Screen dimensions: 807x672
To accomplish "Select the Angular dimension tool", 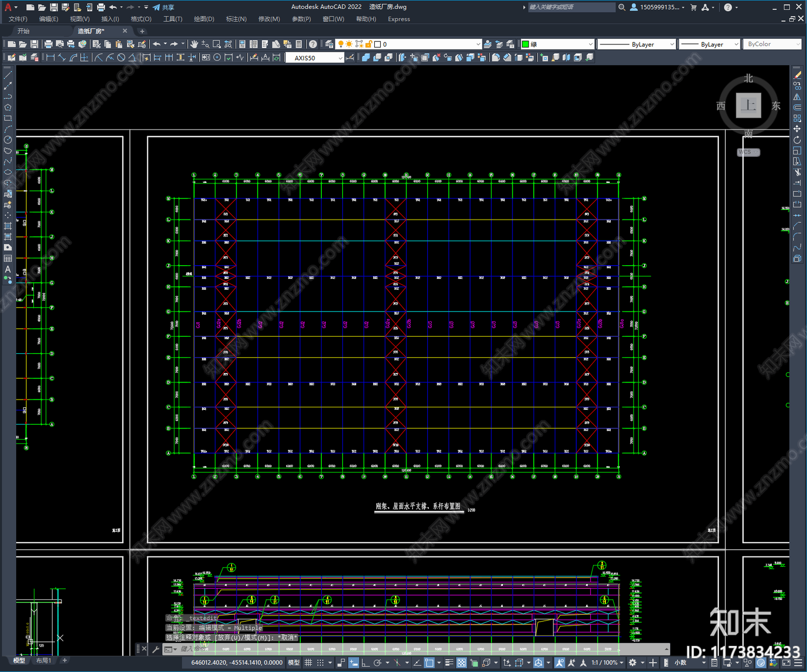I will coord(132,57).
